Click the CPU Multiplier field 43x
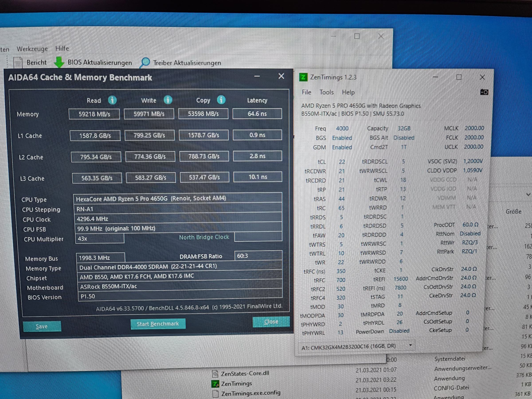The height and width of the screenshot is (399, 532). [100, 239]
